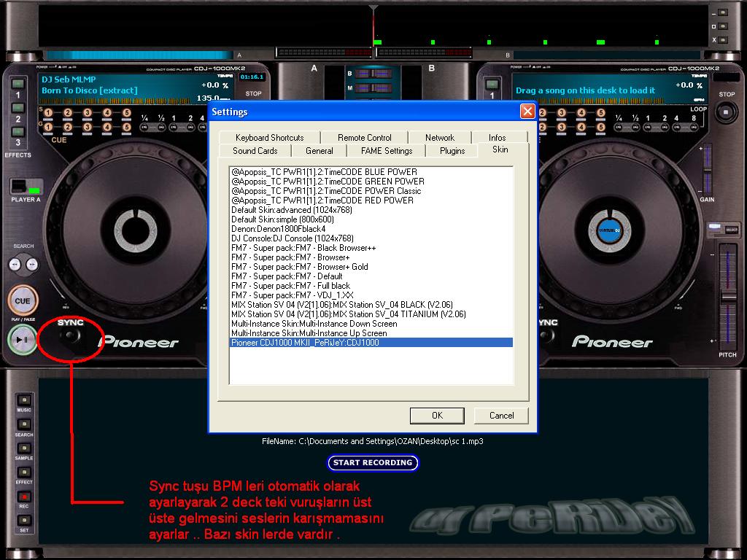Confirm Settings with the OK button
This screenshot has height=560, width=747.
click(437, 415)
